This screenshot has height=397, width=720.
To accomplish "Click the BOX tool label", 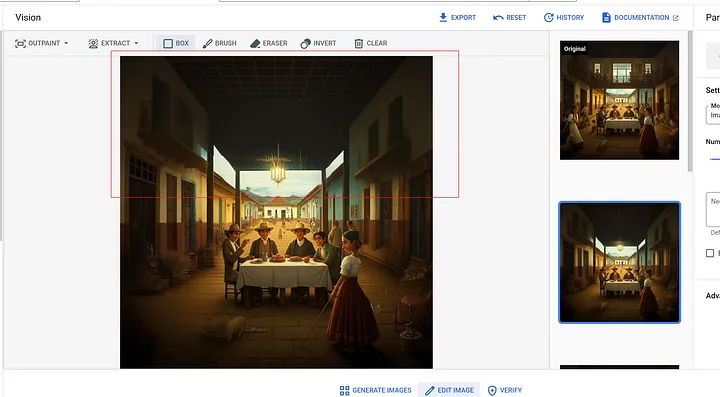I will coord(182,43).
